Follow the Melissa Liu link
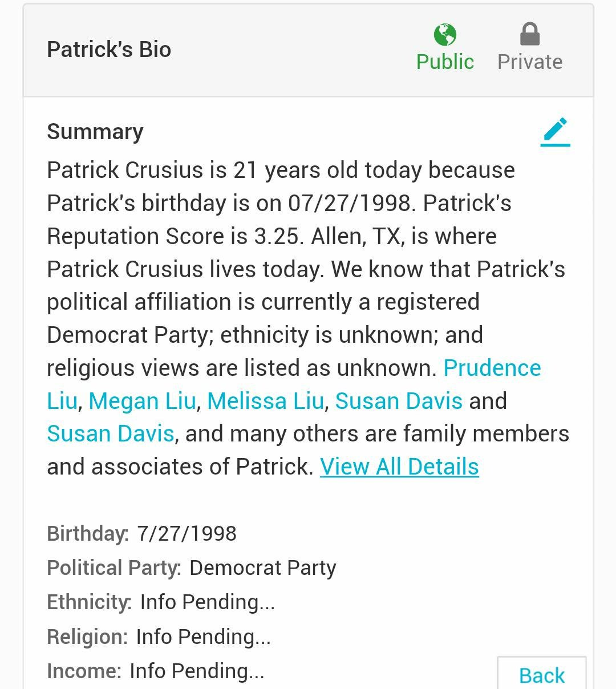The image size is (616, 689). click(x=265, y=401)
